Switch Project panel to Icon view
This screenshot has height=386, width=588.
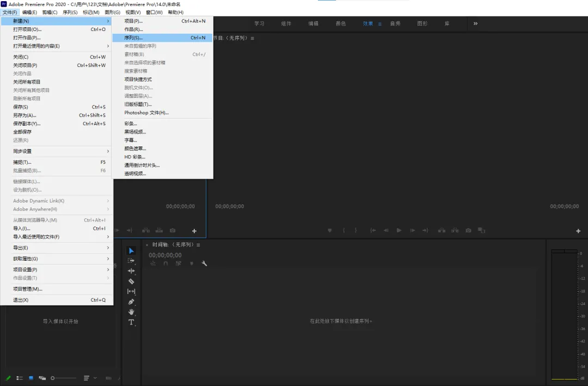pyautogui.click(x=31, y=378)
